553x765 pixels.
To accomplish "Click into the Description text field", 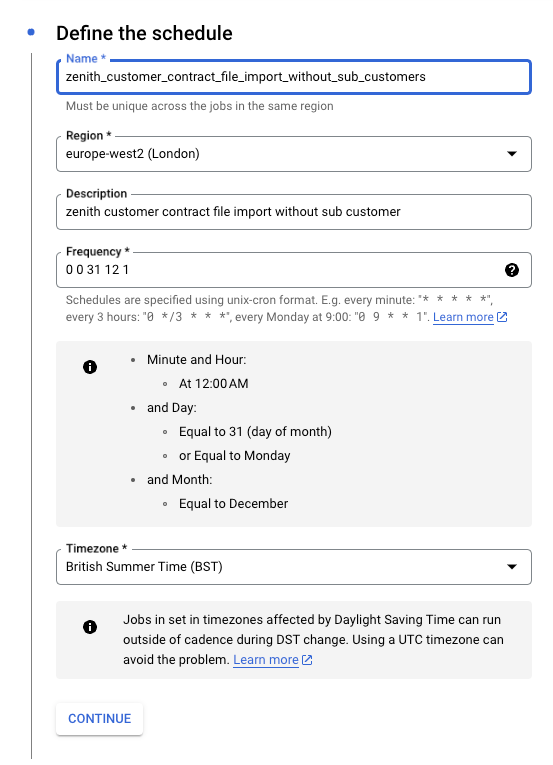I will (x=294, y=212).
